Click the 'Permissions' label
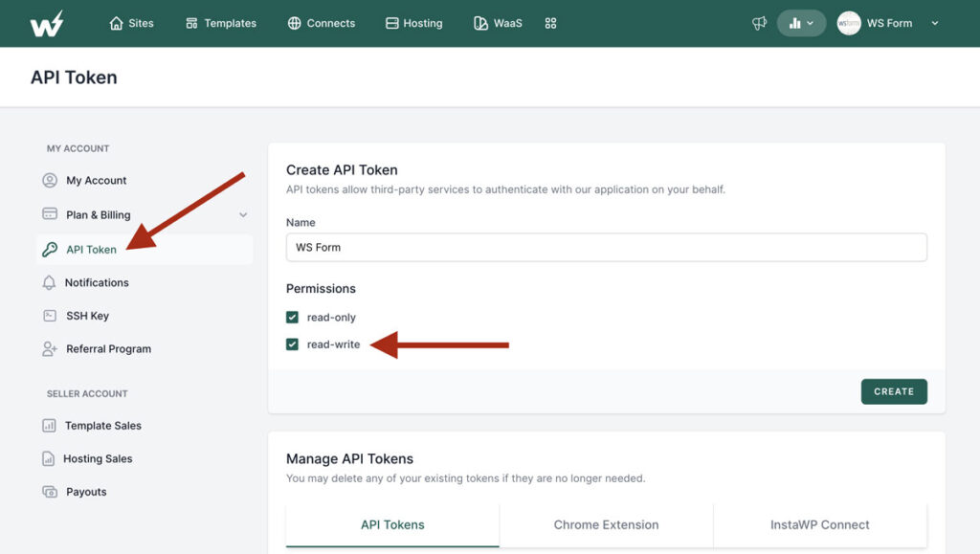The width and height of the screenshot is (980, 554). pyautogui.click(x=321, y=289)
